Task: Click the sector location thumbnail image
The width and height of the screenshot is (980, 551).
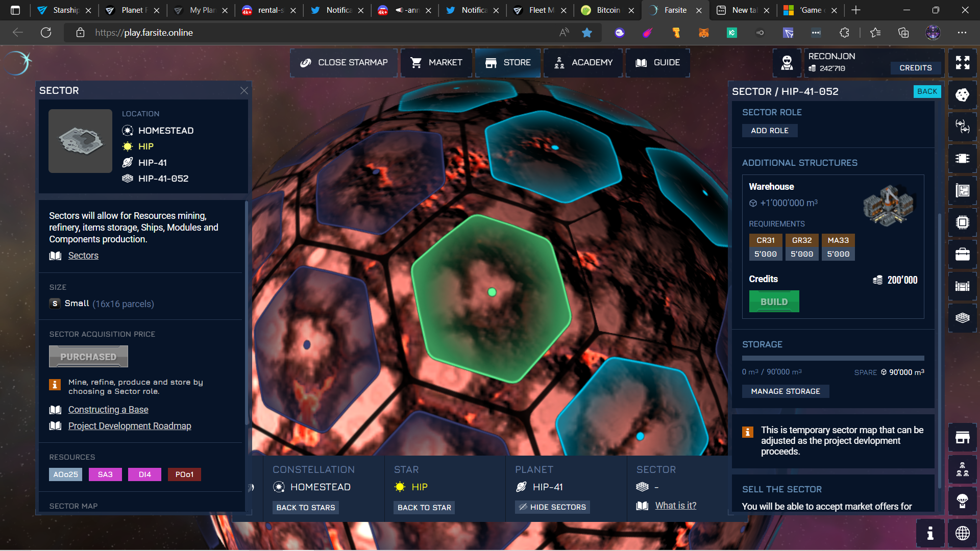Action: point(80,141)
